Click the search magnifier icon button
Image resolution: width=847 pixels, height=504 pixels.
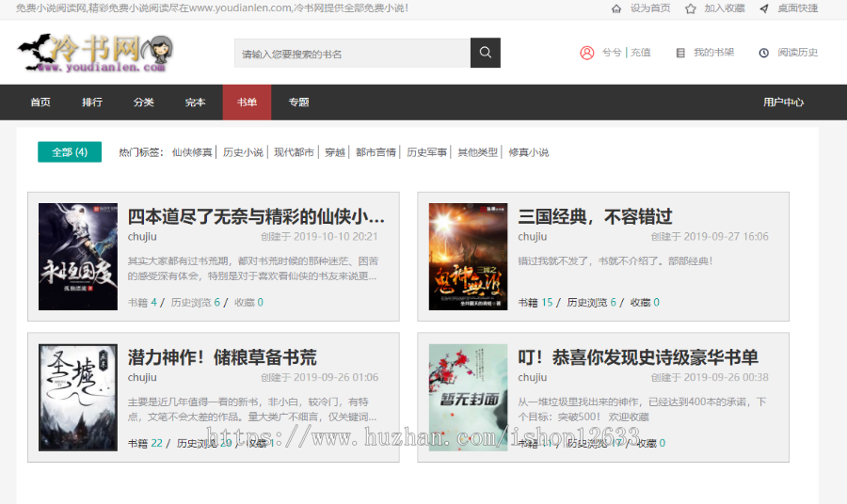pyautogui.click(x=485, y=53)
